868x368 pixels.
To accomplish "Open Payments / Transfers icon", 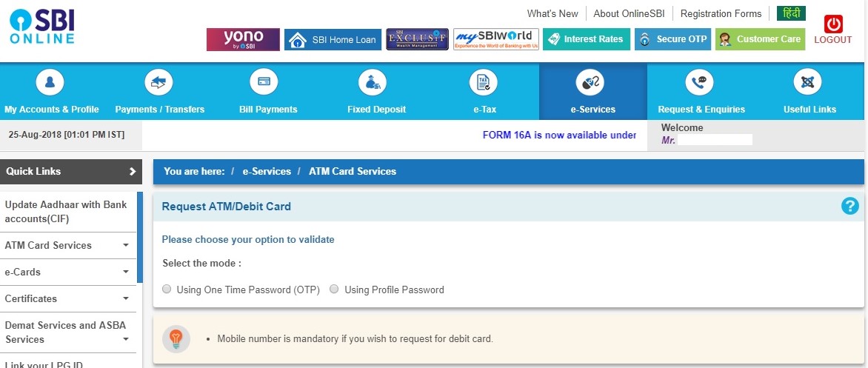I will [x=159, y=82].
